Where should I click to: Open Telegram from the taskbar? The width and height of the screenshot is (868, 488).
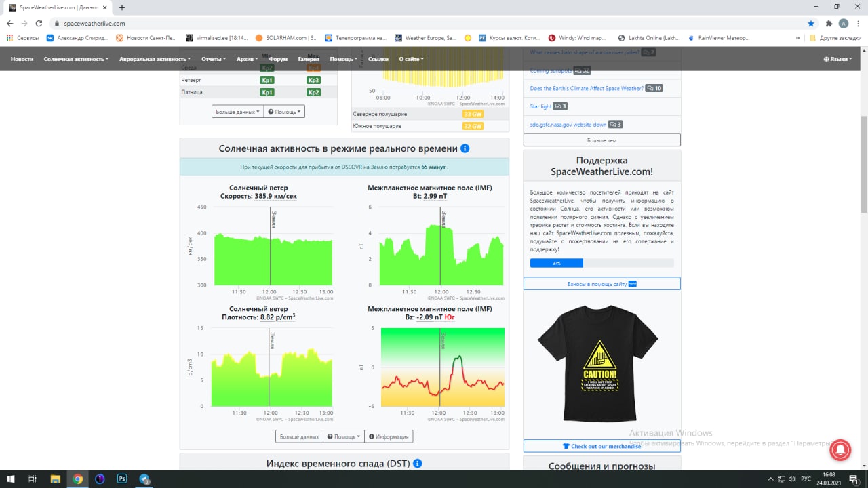click(x=144, y=479)
